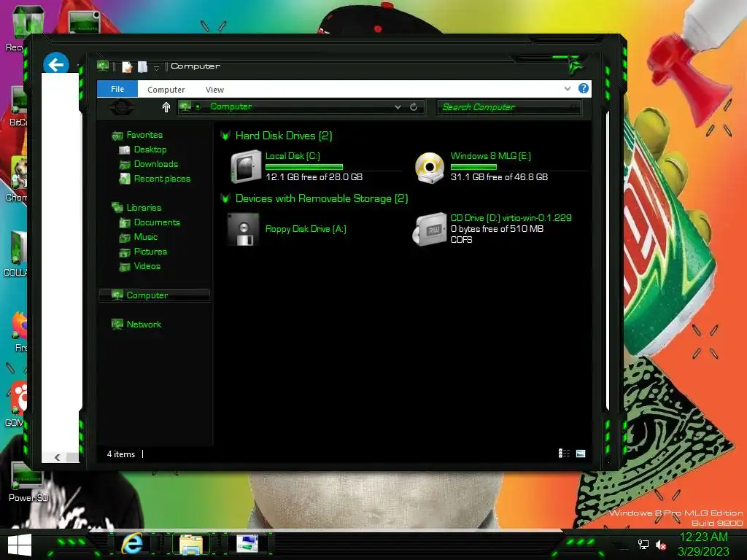Collapse the Hard Disk Drives group
747x560 pixels.
point(226,136)
